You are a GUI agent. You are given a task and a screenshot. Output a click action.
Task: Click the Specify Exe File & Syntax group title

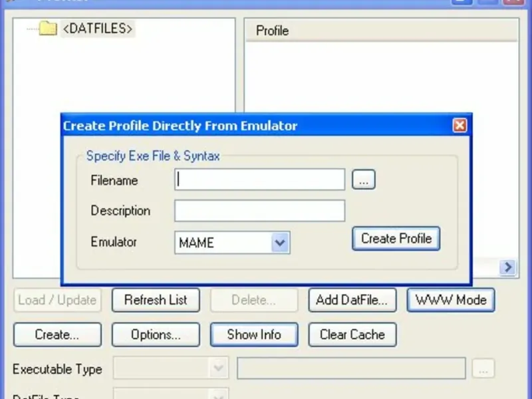[153, 156]
